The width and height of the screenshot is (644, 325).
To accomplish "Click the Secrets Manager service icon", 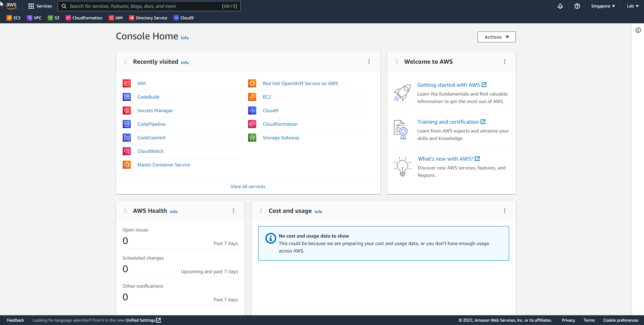I will point(127,110).
